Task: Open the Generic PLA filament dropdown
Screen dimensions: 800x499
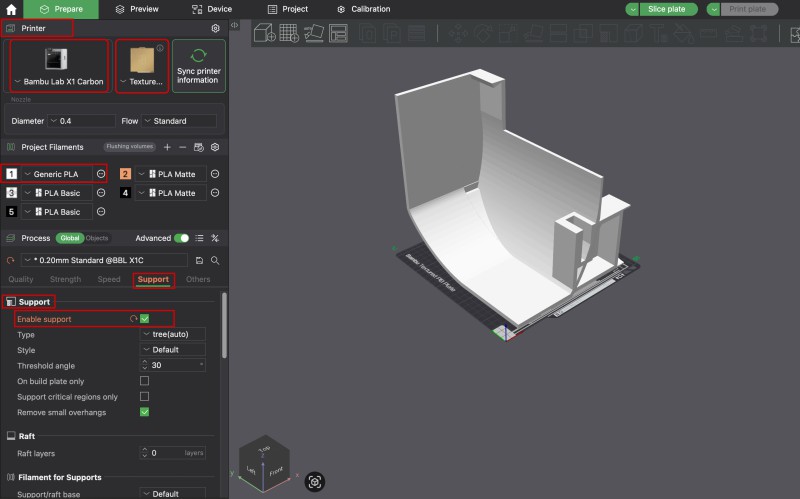Action: coord(57,174)
